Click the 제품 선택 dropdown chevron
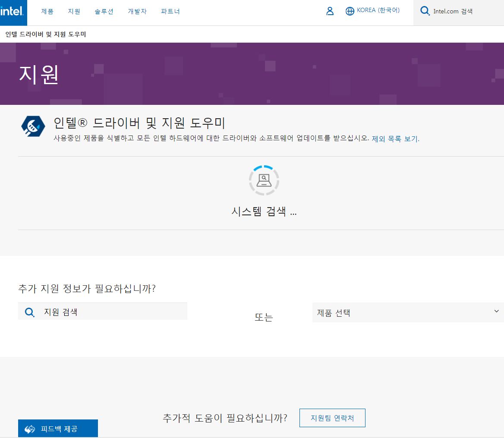The image size is (504, 438). pyautogui.click(x=496, y=311)
